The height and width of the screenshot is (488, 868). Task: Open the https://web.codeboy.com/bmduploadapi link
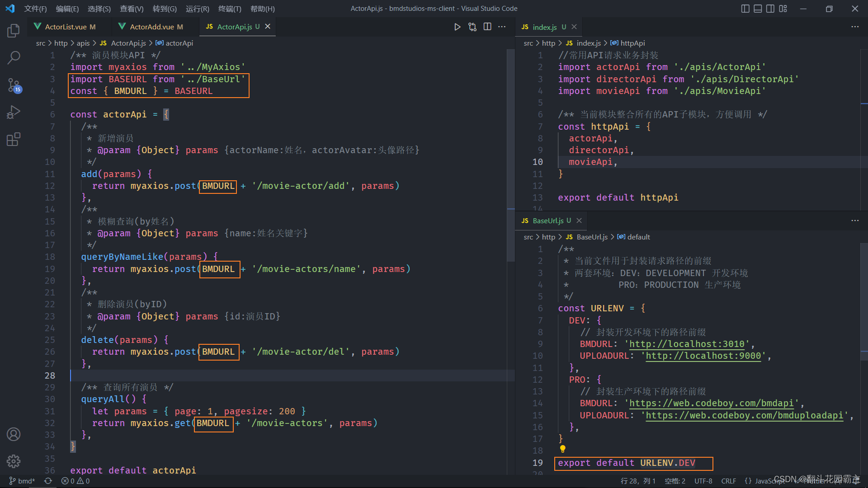[x=745, y=415]
